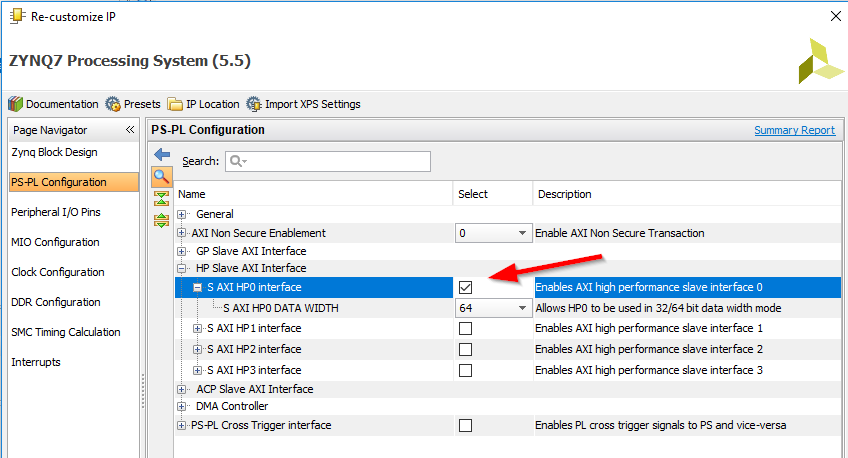Click Import XPS Settings label
The width and height of the screenshot is (848, 458).
[313, 104]
